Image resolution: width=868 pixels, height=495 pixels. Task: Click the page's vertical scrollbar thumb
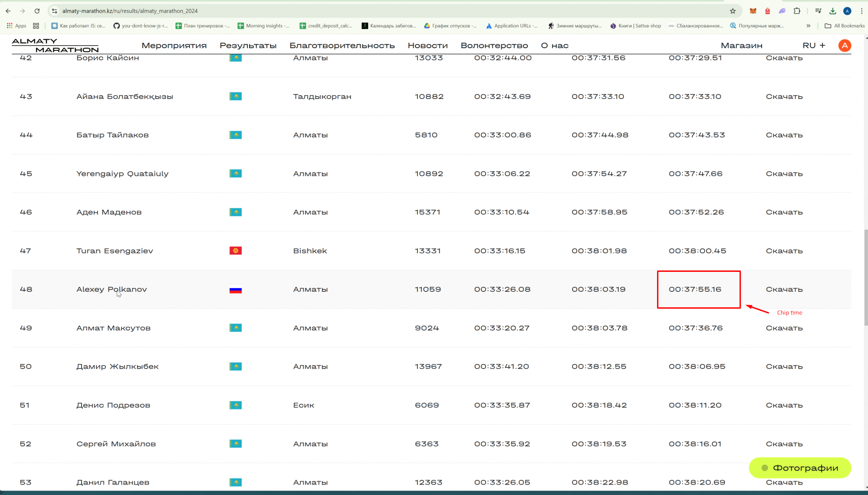pyautogui.click(x=866, y=278)
